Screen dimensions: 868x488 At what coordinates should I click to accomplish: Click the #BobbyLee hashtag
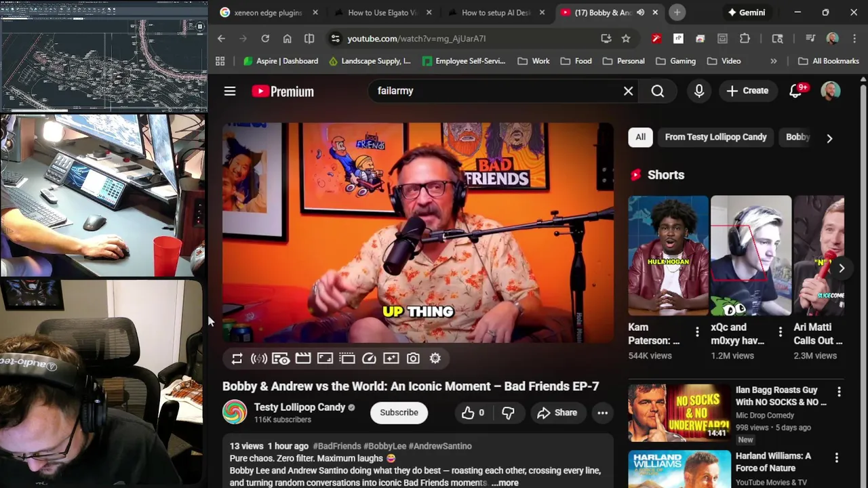[384, 446]
